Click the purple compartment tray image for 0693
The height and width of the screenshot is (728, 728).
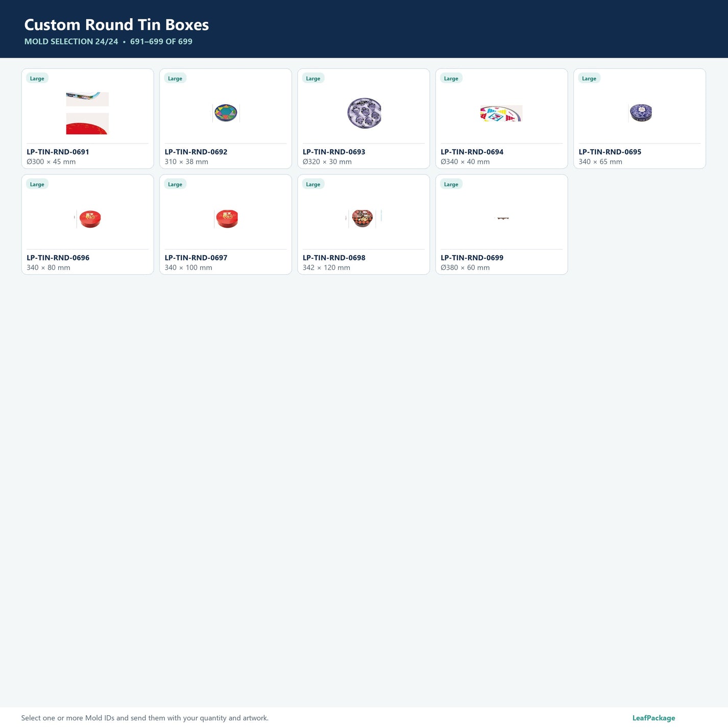point(364,113)
